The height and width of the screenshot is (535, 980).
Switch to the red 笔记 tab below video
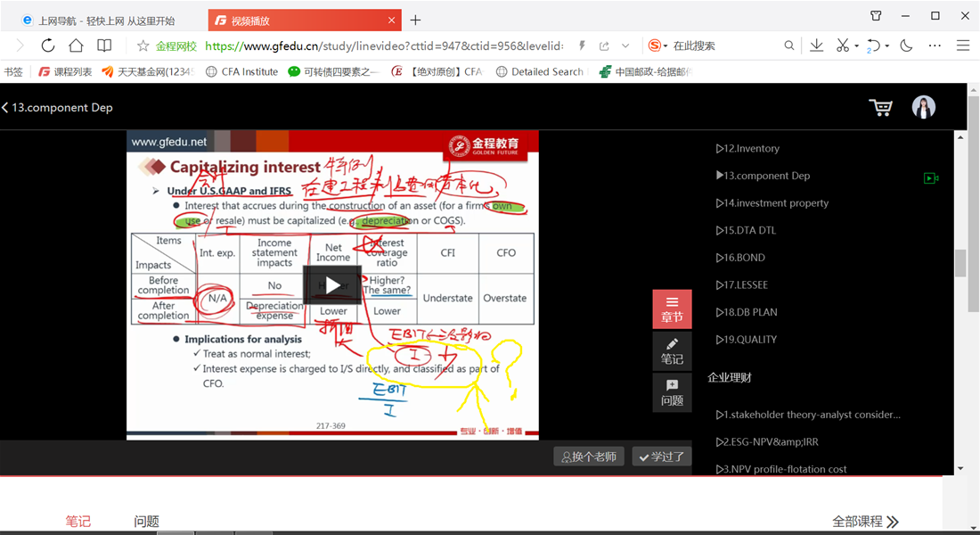tap(78, 522)
